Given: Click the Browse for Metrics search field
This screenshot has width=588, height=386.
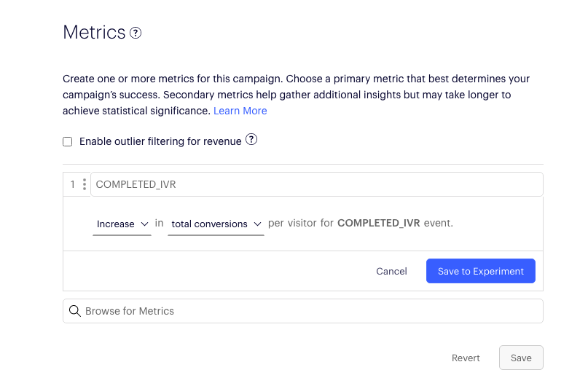Looking at the screenshot, I should tap(303, 311).
